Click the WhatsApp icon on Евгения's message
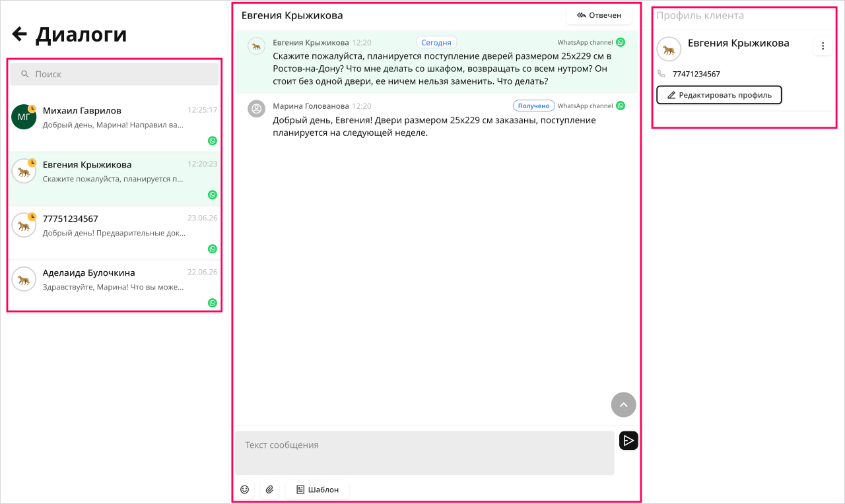The image size is (845, 504). tap(621, 42)
